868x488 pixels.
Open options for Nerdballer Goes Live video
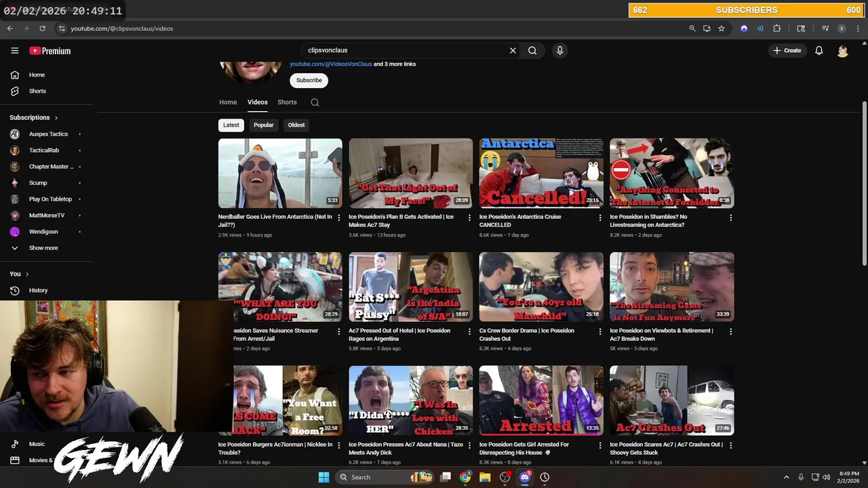point(339,218)
